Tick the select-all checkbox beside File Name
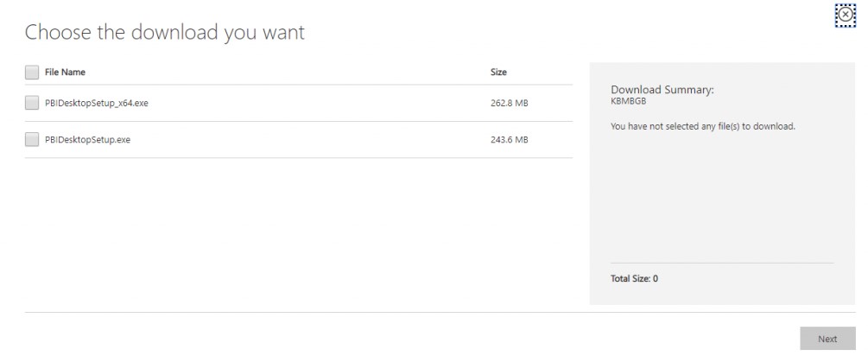Screen dimensions: 868x356 click(32, 72)
